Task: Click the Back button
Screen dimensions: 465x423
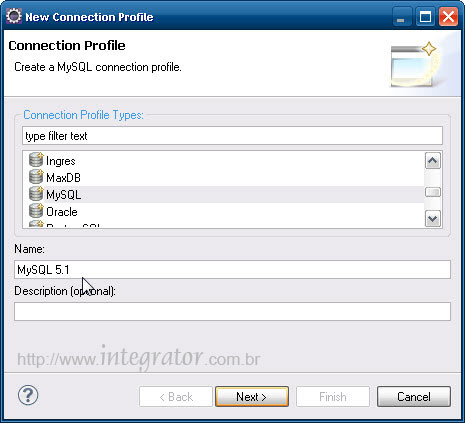Action: pos(176,397)
